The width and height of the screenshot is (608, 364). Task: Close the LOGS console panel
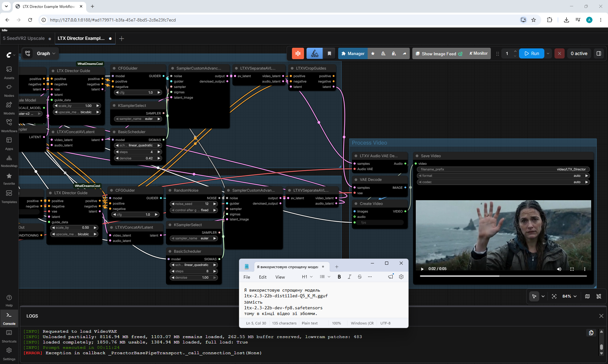pyautogui.click(x=601, y=316)
